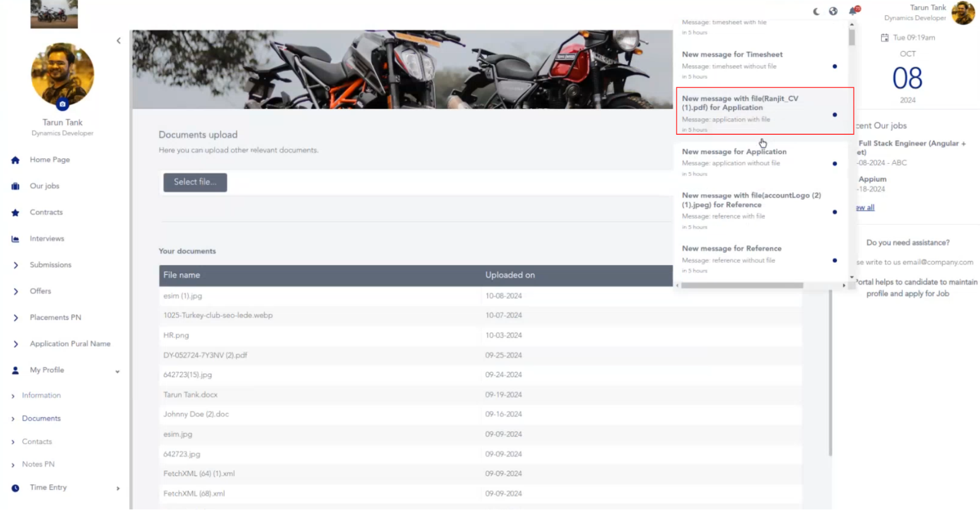The image size is (980, 514).
Task: Expand the Application Pural Name chevron
Action: 15,345
